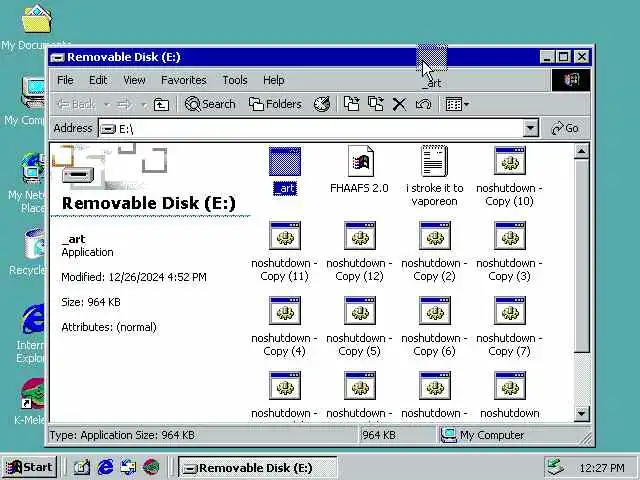Toggle the Folders pane button

276,104
